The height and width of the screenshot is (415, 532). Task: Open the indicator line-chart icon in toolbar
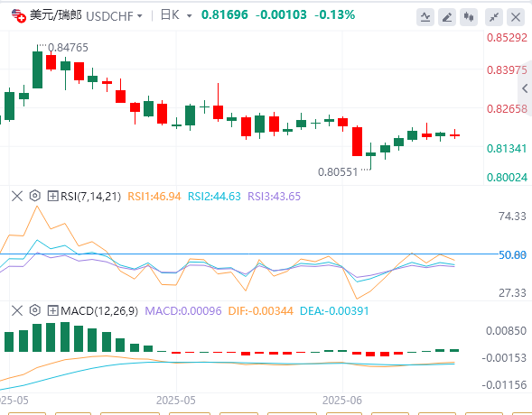[x=425, y=17]
